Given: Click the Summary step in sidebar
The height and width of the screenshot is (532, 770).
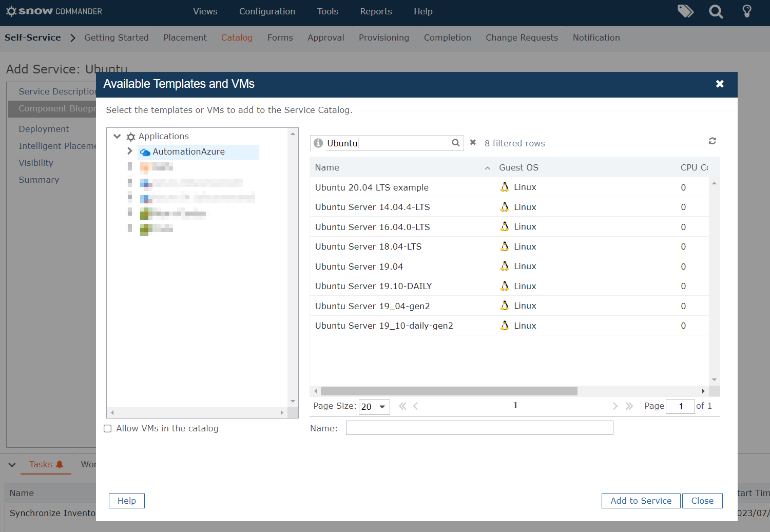Looking at the screenshot, I should 39,180.
